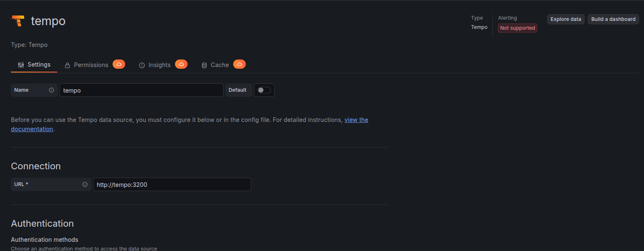The width and height of the screenshot is (644, 251).
Task: Click the Build a dashboard button
Action: coord(613,19)
